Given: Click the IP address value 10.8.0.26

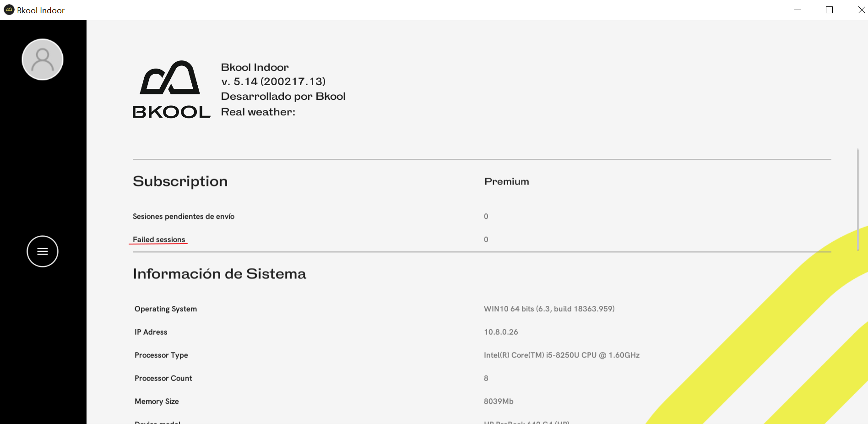Looking at the screenshot, I should pos(501,332).
